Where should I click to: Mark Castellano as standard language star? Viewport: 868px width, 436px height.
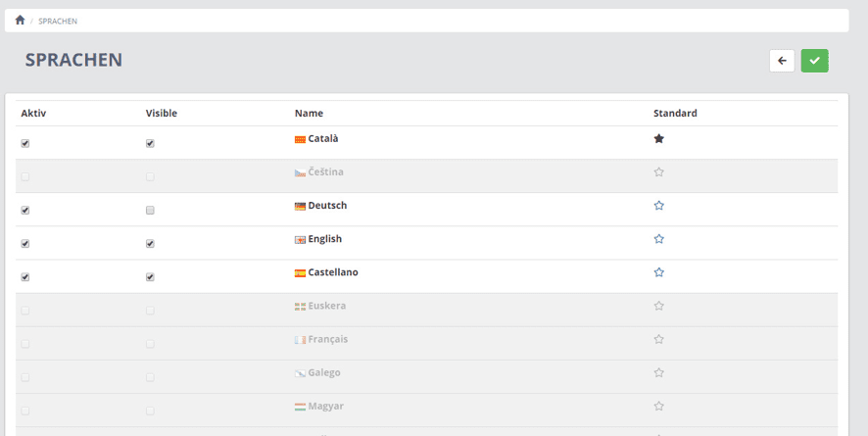pos(658,272)
